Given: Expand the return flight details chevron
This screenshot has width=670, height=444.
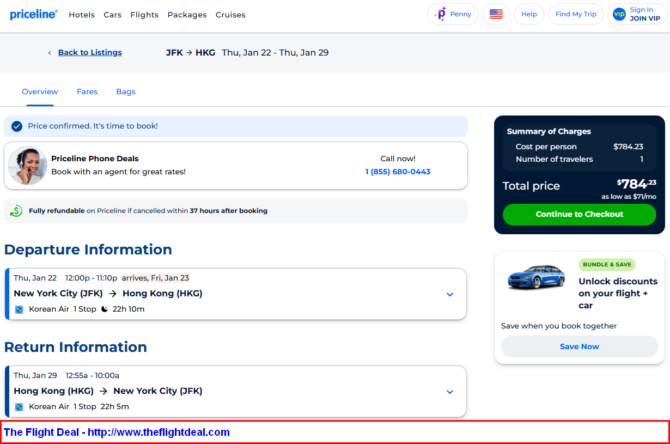Looking at the screenshot, I should pyautogui.click(x=450, y=391).
